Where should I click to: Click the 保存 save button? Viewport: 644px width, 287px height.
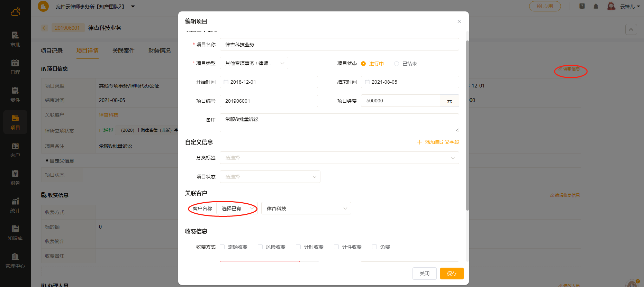452,274
